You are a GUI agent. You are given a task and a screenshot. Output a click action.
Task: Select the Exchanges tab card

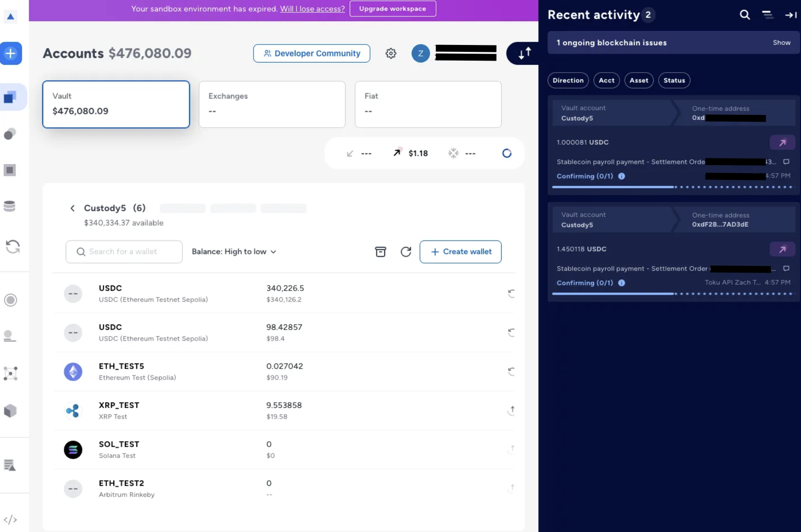coord(272,105)
